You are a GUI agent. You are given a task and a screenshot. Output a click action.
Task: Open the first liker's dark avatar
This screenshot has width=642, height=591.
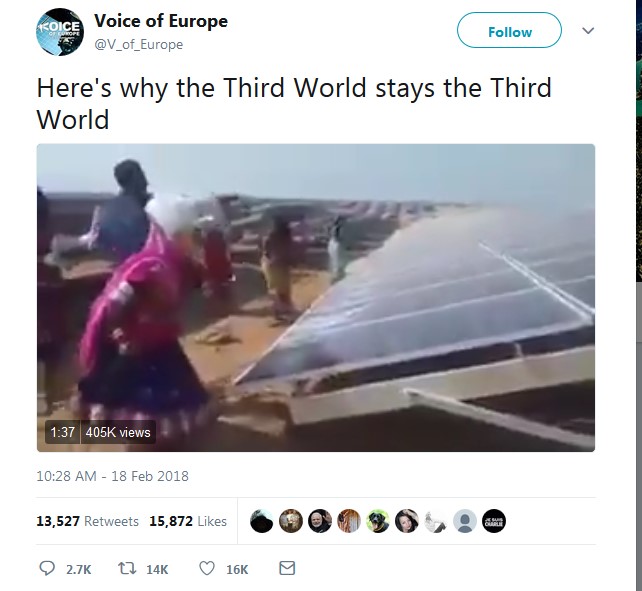(x=261, y=521)
